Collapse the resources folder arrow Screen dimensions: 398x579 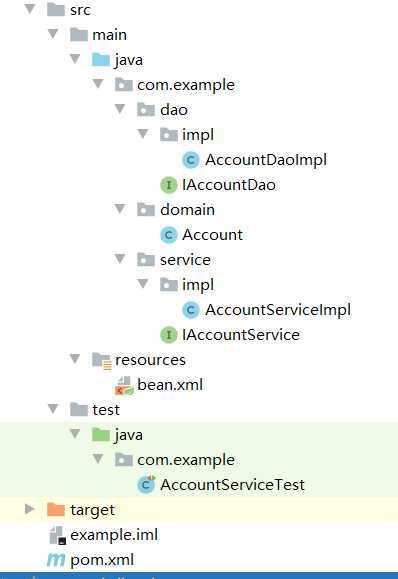[75, 358]
